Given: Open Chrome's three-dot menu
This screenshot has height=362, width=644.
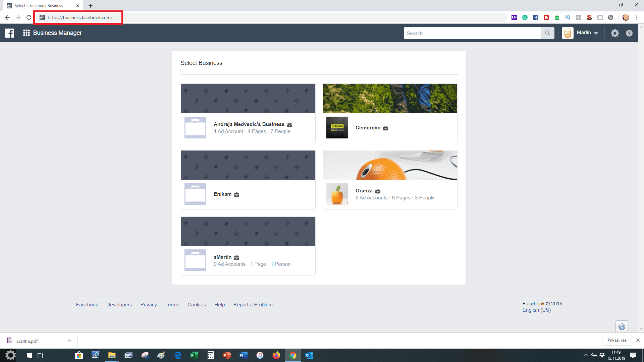Looking at the screenshot, I should click(x=637, y=17).
